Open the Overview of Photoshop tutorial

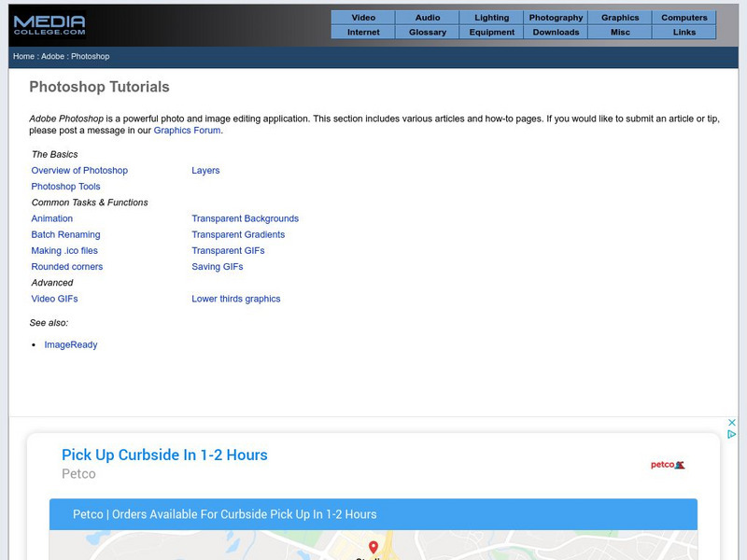click(x=79, y=171)
